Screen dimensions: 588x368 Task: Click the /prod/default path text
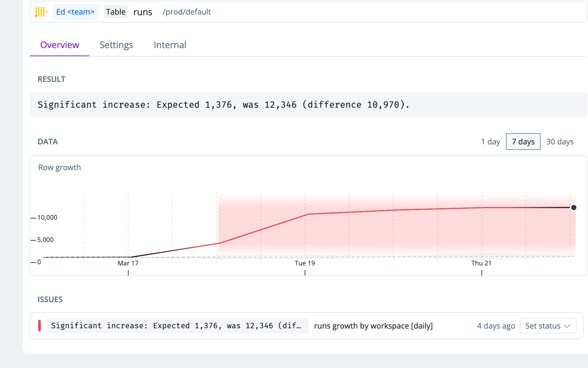click(187, 12)
